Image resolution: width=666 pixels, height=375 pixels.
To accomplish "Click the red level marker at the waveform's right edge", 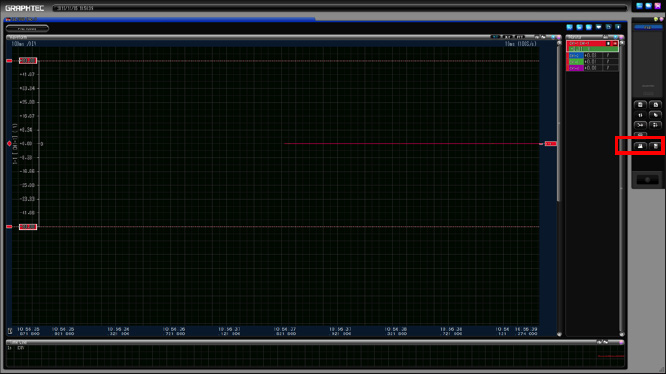I will tap(551, 144).
